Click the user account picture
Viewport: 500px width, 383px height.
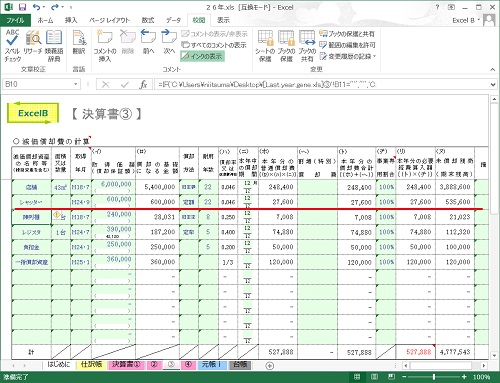click(489, 20)
